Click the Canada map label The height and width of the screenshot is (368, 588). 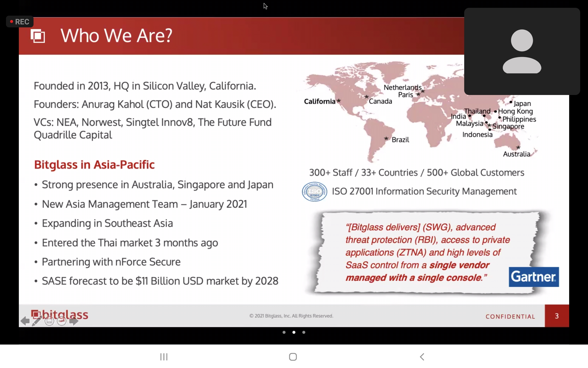(x=381, y=101)
